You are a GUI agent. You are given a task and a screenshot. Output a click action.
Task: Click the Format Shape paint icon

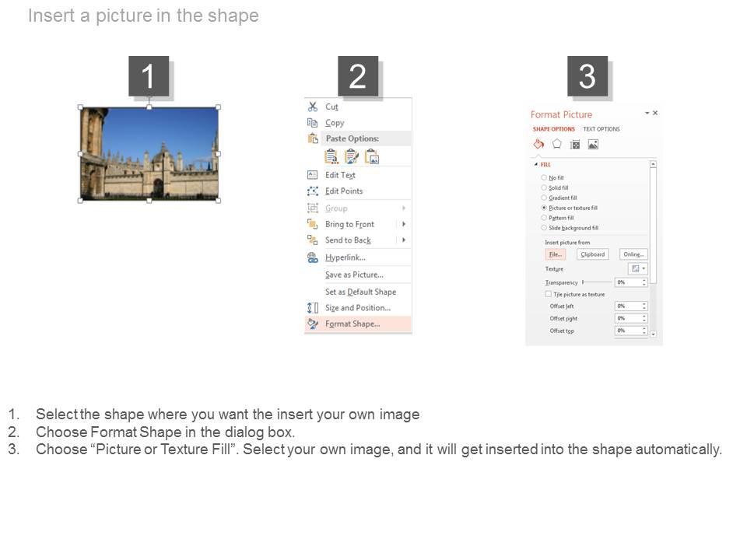313,324
